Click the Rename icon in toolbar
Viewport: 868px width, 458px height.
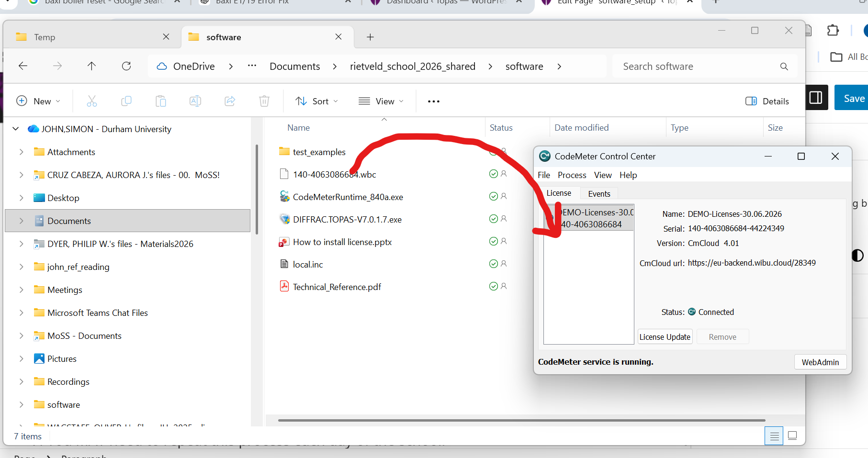point(195,101)
